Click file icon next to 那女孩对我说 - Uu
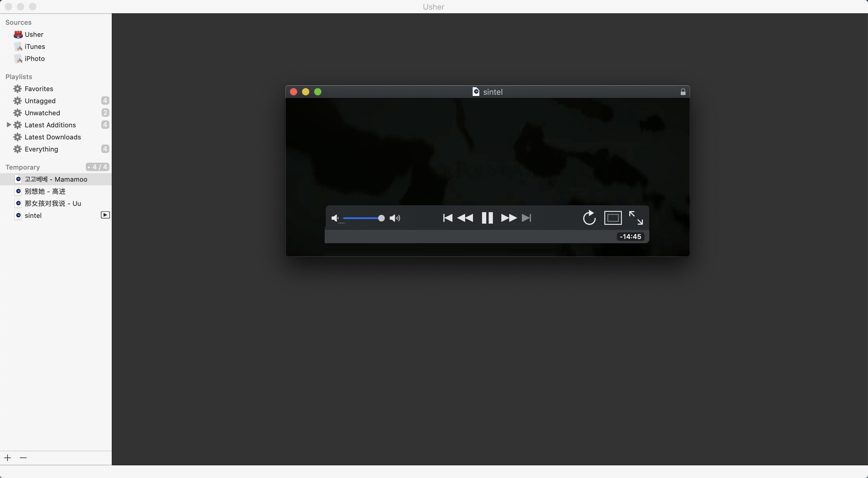Viewport: 868px width, 478px height. pyautogui.click(x=18, y=203)
